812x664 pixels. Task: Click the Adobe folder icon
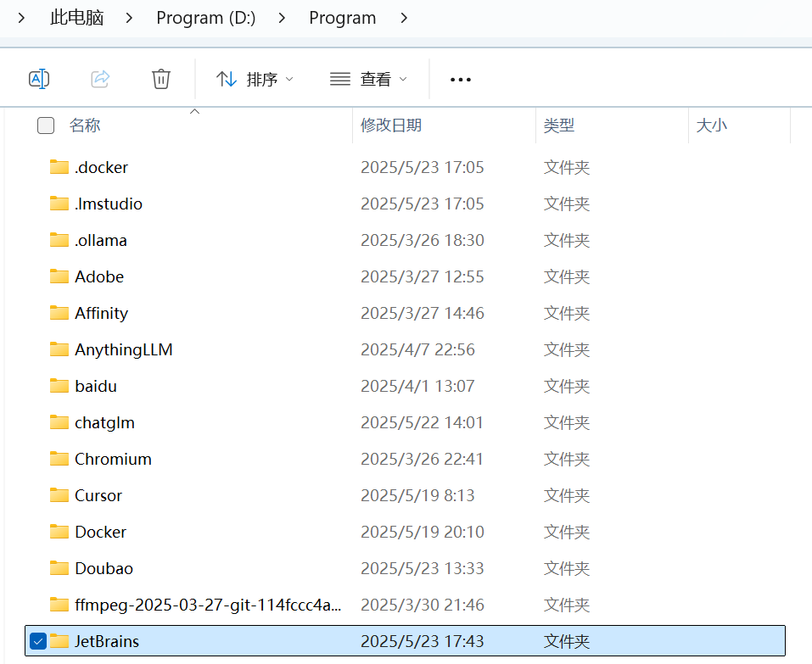pos(59,276)
